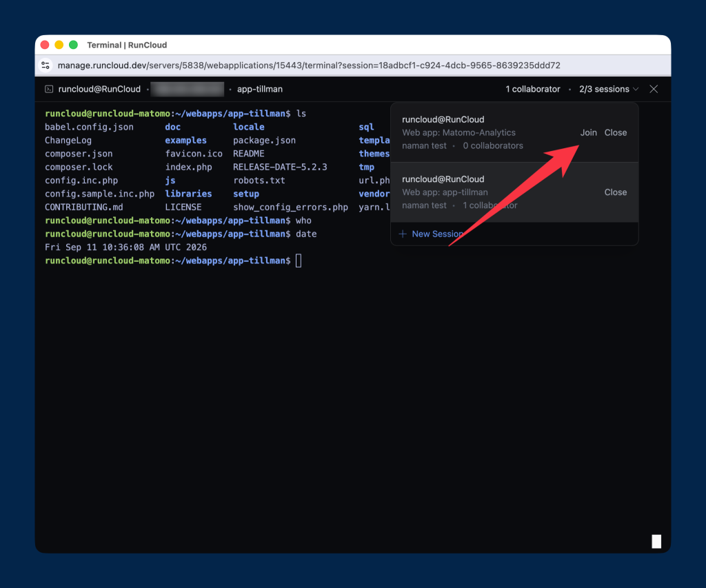
Task: Click the locale directory name
Action: [249, 127]
